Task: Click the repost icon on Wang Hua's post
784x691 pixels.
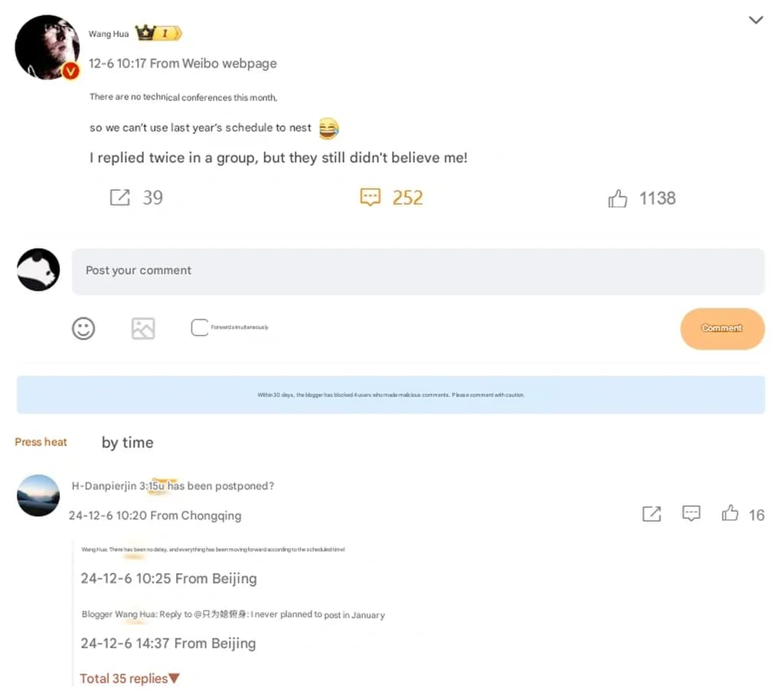Action: (120, 198)
